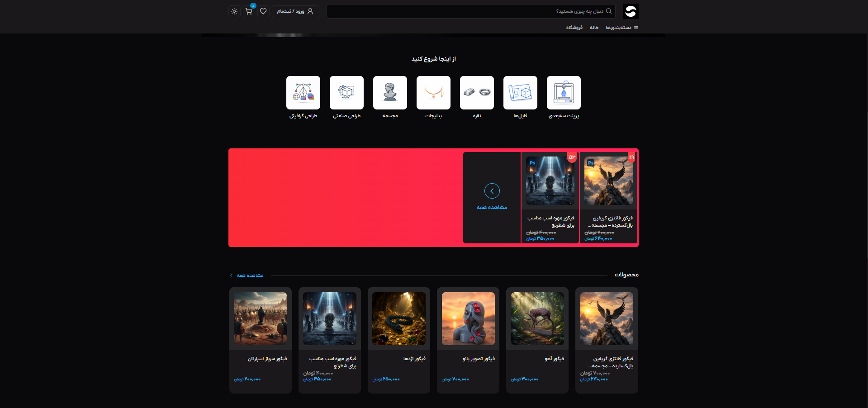Open the فایل‌ها category icon
The image size is (868, 408).
[520, 93]
